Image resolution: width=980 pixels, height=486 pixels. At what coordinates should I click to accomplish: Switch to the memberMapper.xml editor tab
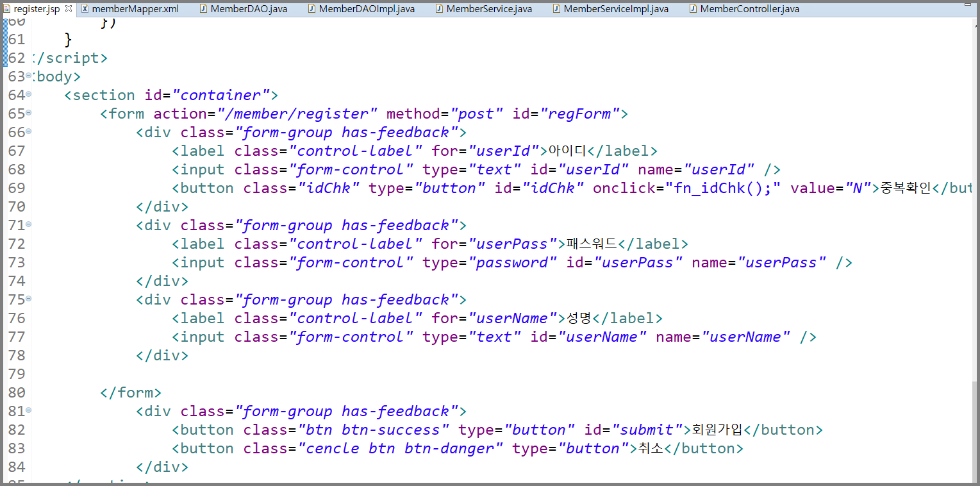click(129, 9)
